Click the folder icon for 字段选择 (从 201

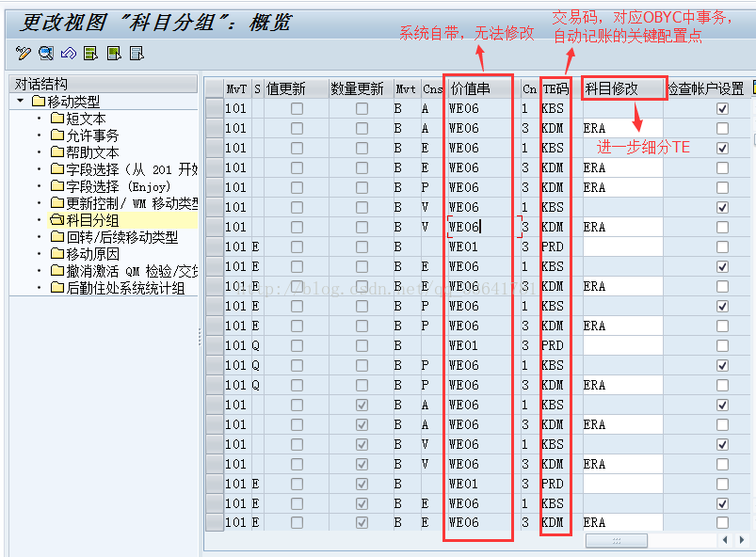(57, 169)
